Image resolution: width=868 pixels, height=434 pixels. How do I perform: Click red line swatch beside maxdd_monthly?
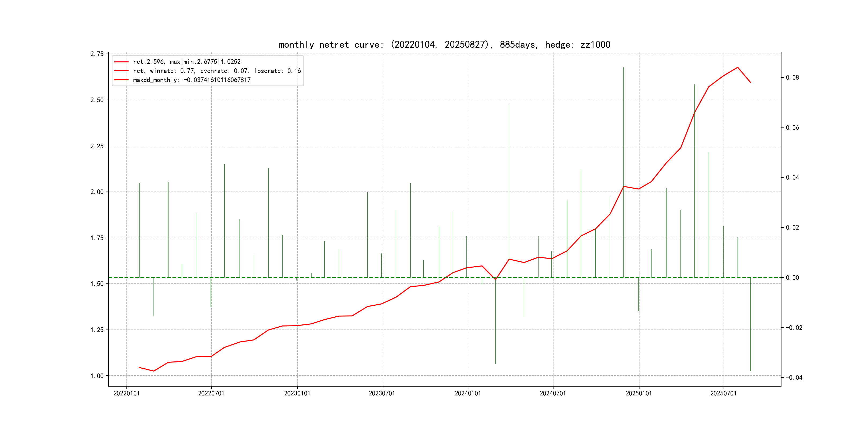click(121, 80)
